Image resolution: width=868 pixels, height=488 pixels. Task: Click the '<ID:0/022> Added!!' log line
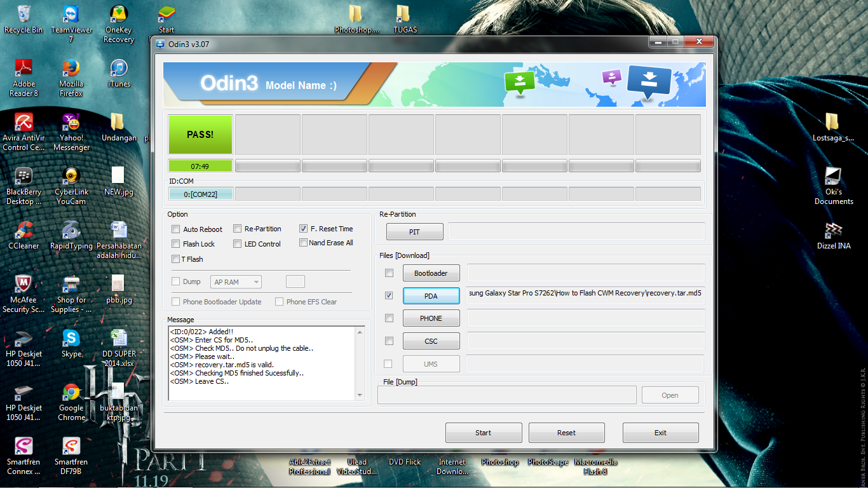[201, 332]
